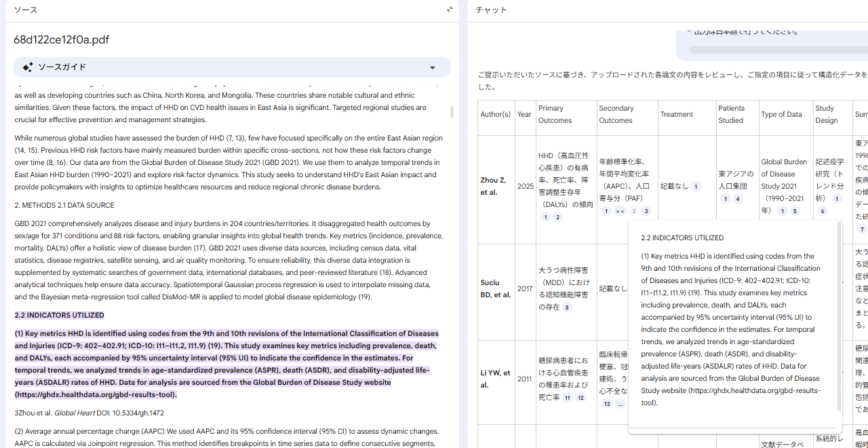Open citation 5 in Type of Data column
The image size is (868, 448).
pyautogui.click(x=795, y=211)
